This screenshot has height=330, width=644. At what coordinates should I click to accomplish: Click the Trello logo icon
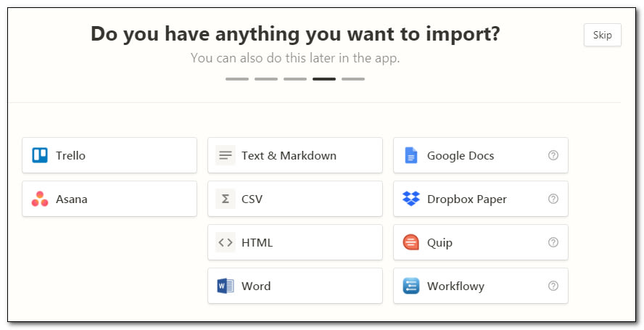[40, 155]
